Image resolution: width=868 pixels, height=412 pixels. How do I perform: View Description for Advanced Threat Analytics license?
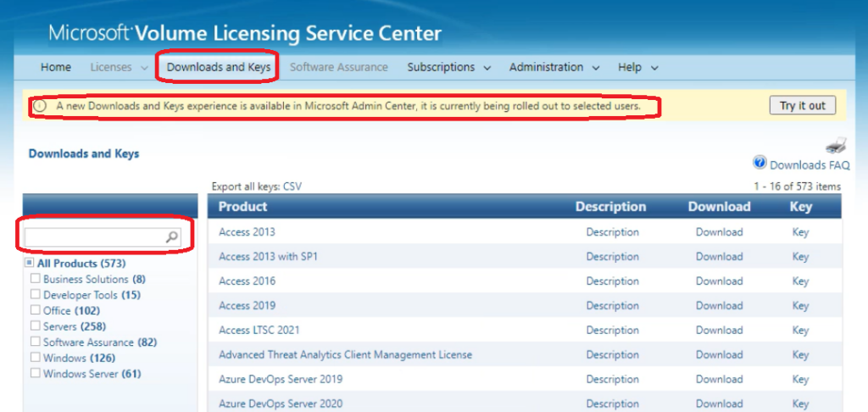point(612,354)
